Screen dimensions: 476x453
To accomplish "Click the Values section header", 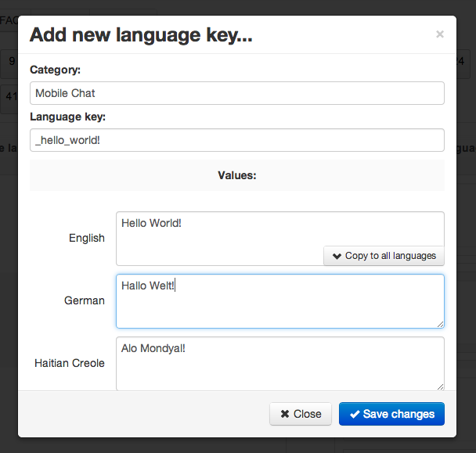I will click(x=236, y=175).
